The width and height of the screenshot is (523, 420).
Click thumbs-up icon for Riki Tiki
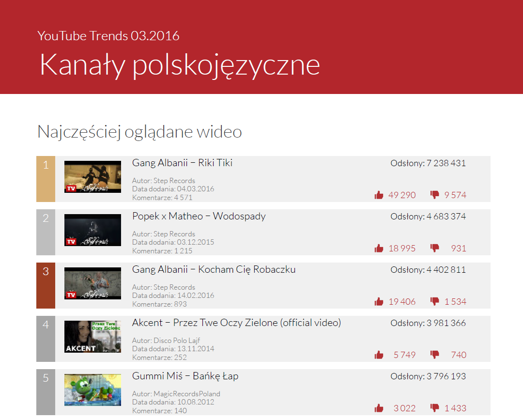coord(379,195)
